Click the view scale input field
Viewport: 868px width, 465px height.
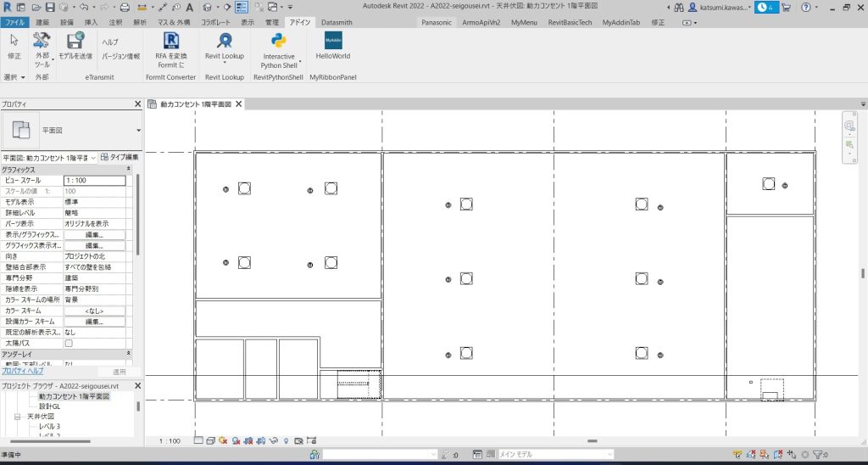click(x=94, y=181)
